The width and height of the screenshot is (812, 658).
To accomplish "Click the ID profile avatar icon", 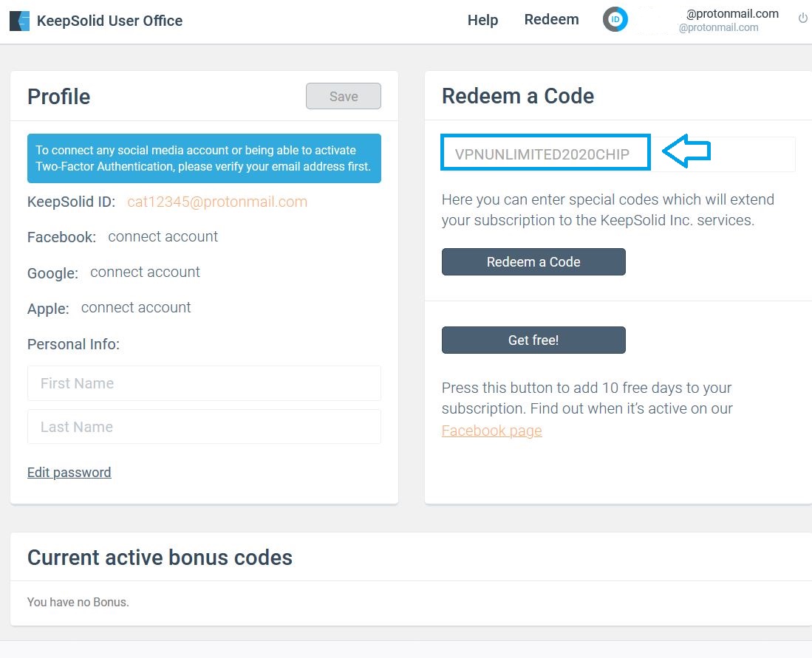I will (615, 20).
